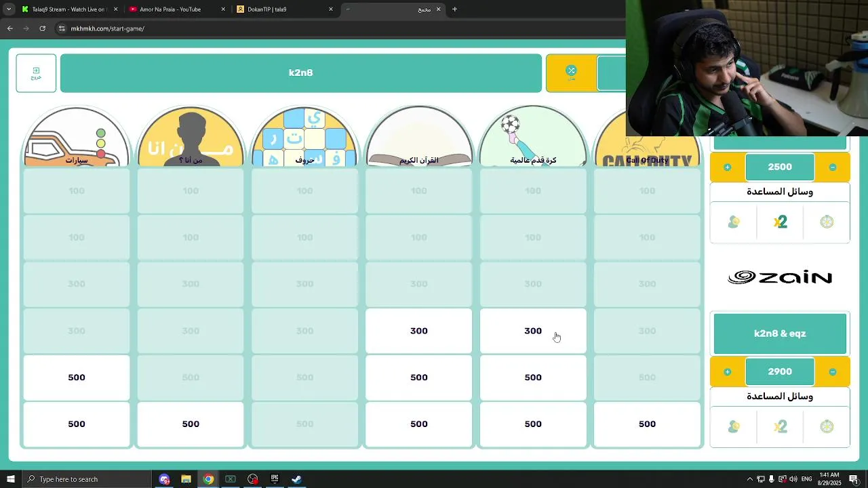Select the 300 question under القرآن الكريم
Viewport: 868px width, 488px height.
point(419,331)
